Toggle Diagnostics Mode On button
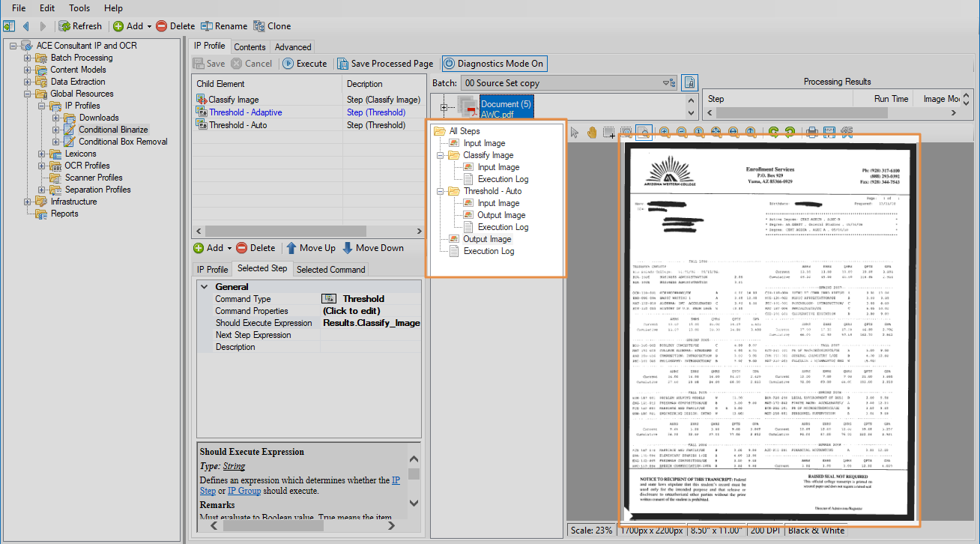 494,64
